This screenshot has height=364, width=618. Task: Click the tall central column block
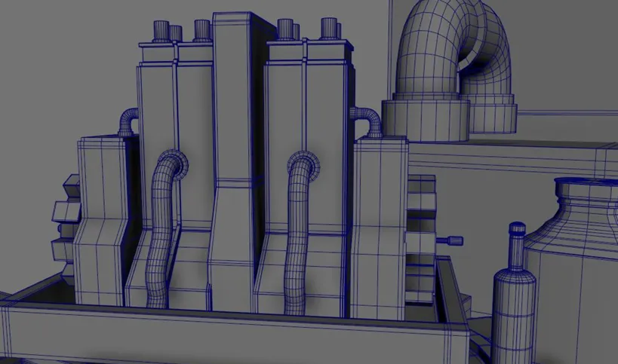click(233, 161)
